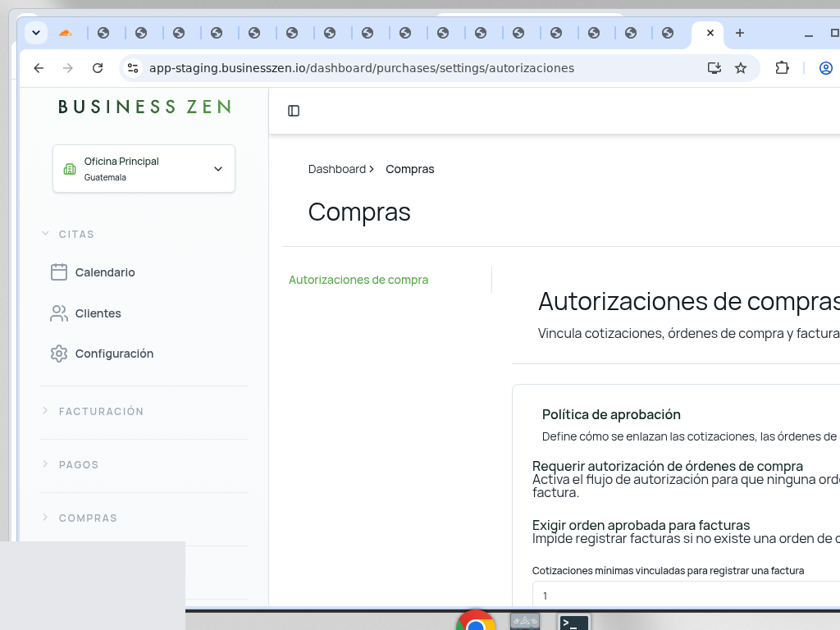Expand the COMPRAS section
The height and width of the screenshot is (630, 840).
[x=80, y=518]
